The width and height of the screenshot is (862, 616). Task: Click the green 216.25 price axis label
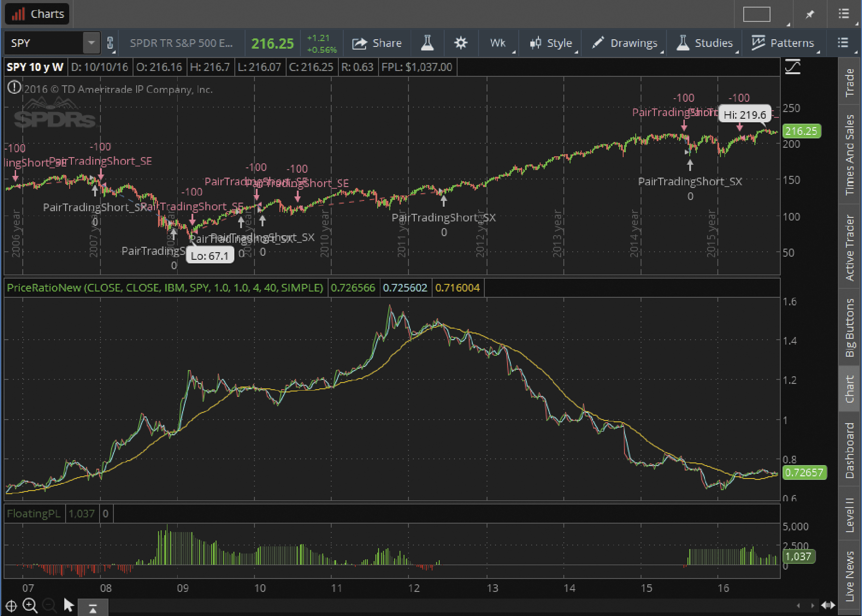(x=801, y=131)
